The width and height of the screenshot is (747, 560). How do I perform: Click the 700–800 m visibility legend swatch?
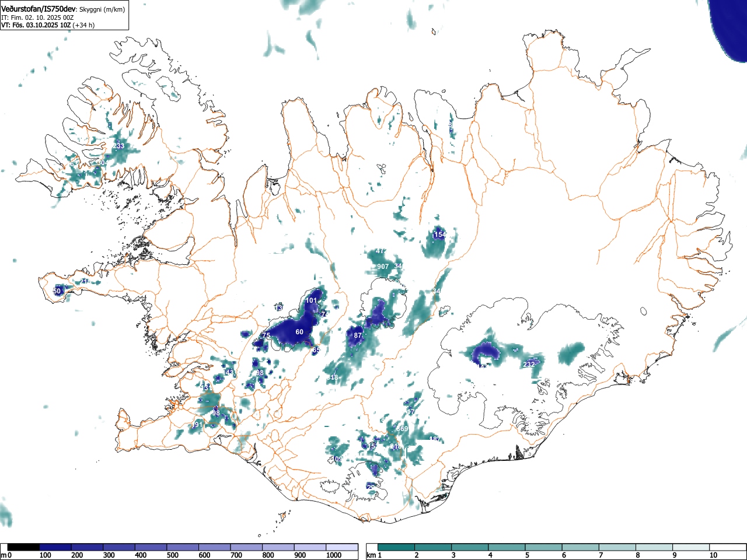(x=246, y=547)
